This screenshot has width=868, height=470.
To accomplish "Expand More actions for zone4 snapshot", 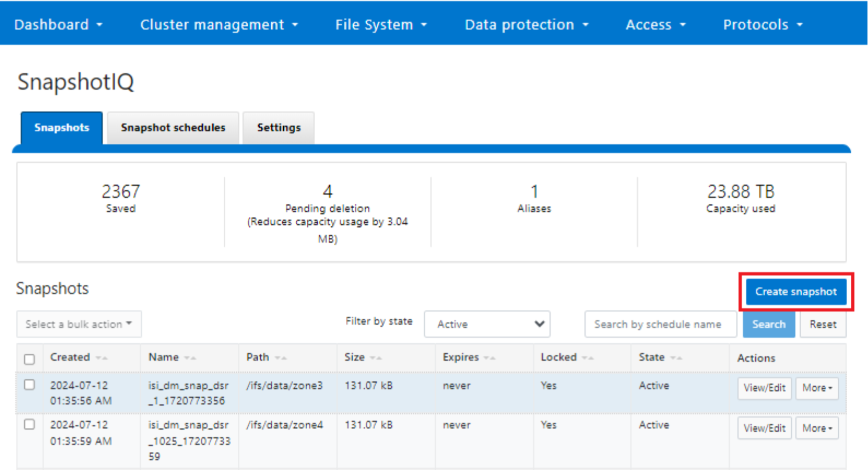I will (x=817, y=428).
